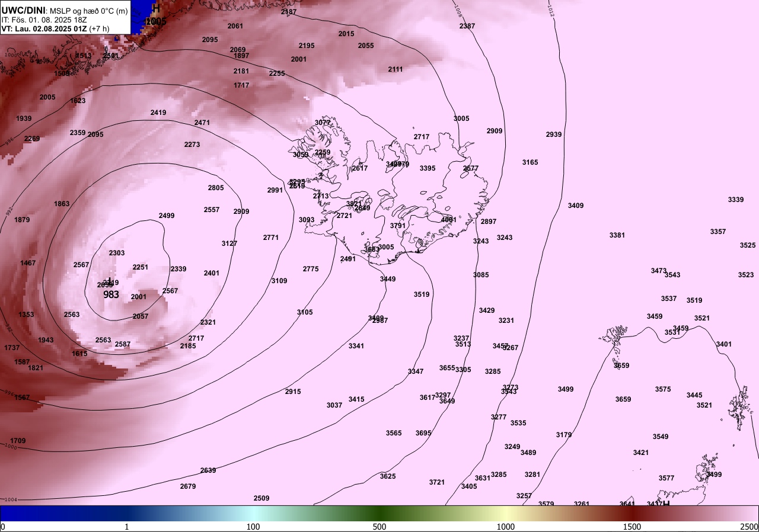Click the 500 tick label on the legend
The image size is (759, 532).
pos(379,527)
